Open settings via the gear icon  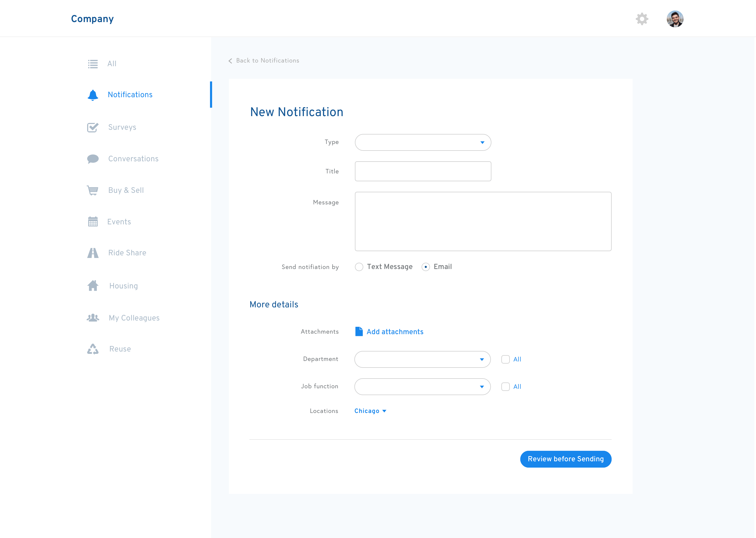(x=642, y=19)
